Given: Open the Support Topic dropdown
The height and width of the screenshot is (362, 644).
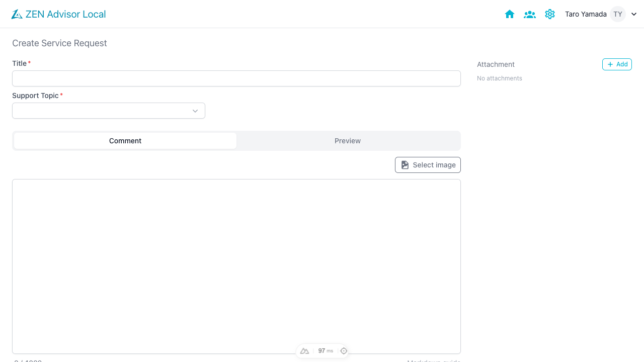Looking at the screenshot, I should 108,111.
